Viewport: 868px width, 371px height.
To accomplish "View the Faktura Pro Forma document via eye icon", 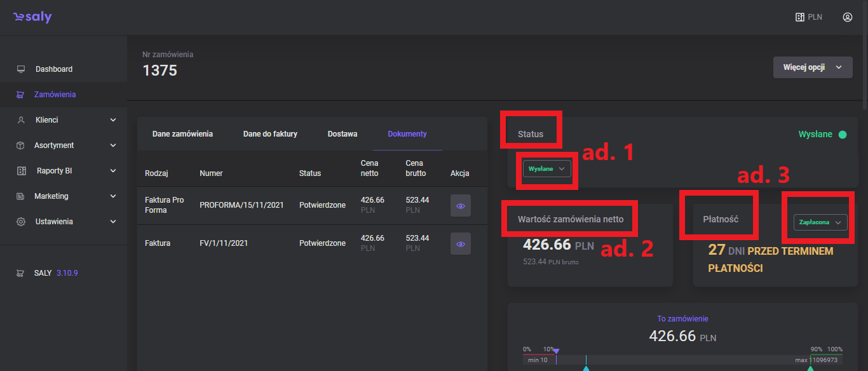I will (461, 206).
